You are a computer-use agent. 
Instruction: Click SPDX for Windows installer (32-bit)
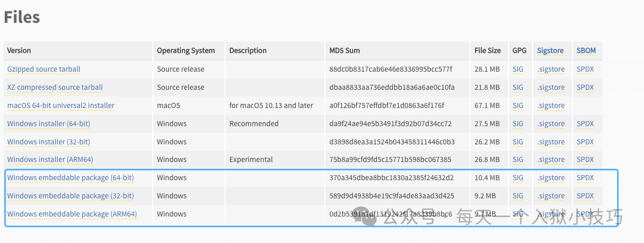click(x=585, y=142)
